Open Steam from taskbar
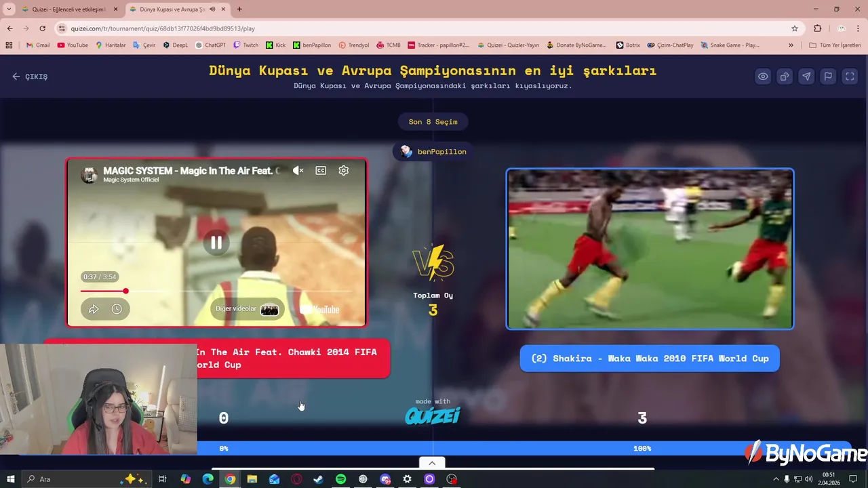Screen dimensions: 868x488 click(318, 479)
